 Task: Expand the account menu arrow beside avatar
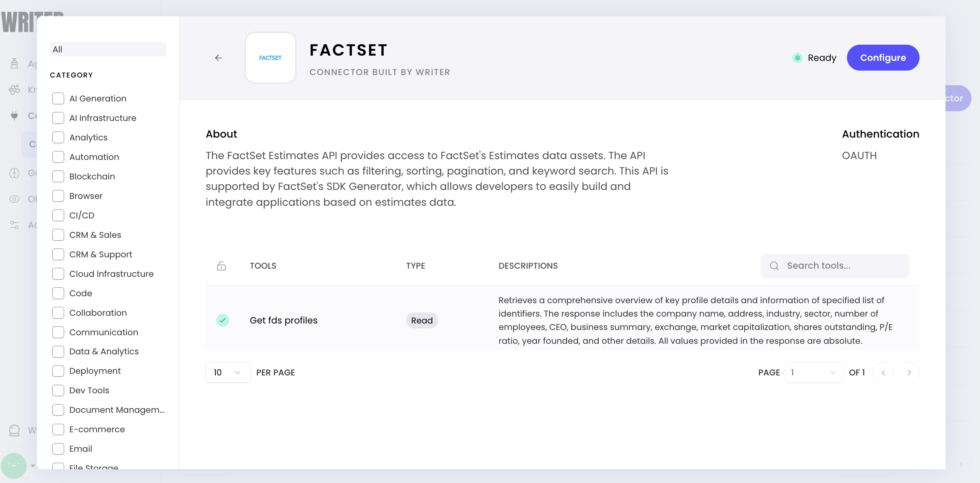tap(33, 466)
